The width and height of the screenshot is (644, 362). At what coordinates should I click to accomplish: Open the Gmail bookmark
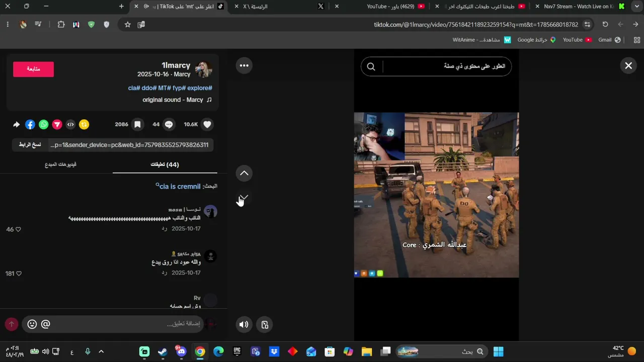pyautogui.click(x=609, y=40)
